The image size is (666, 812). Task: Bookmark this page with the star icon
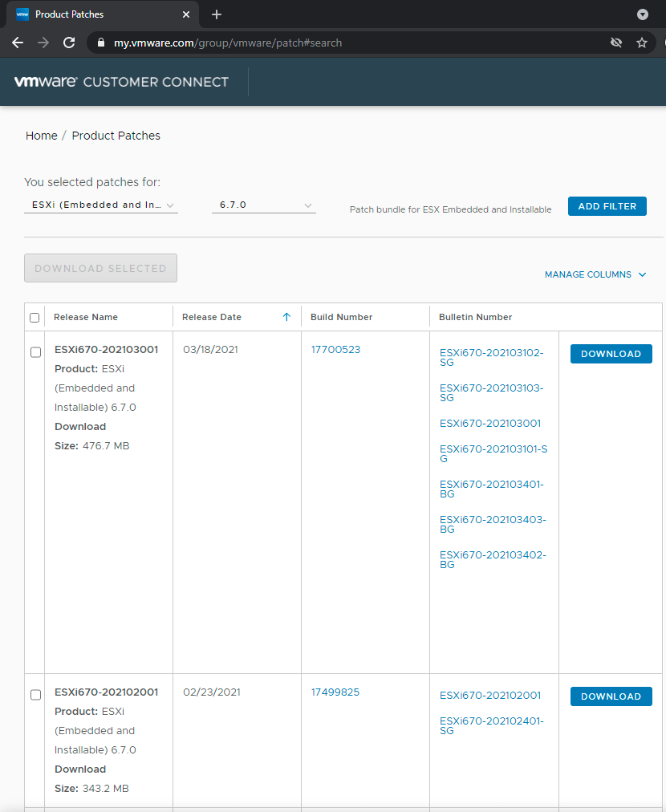(x=641, y=43)
